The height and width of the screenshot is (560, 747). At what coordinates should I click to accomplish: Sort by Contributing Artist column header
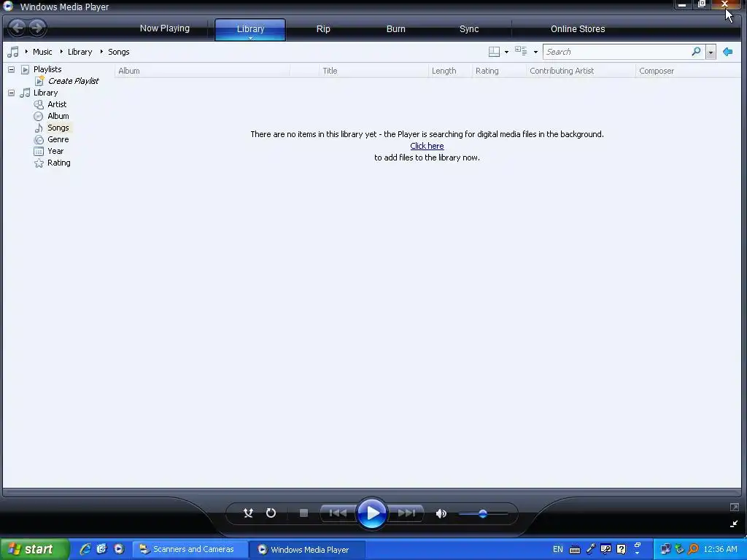click(581, 71)
